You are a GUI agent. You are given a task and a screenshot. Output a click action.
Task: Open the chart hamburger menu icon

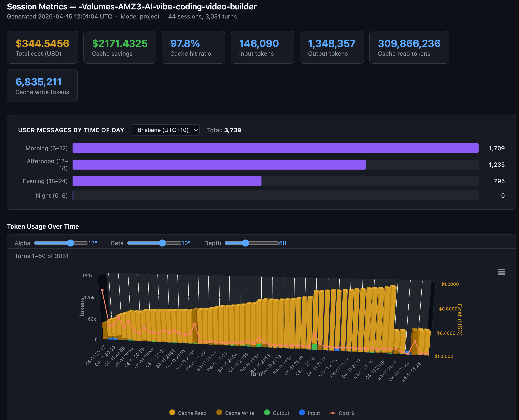pyautogui.click(x=501, y=272)
